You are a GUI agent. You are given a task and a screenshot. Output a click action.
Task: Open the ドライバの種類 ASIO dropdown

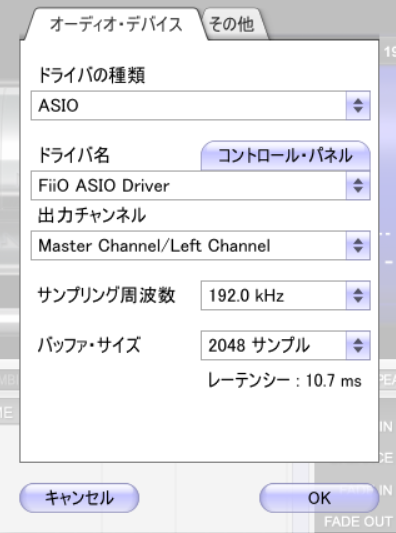pos(200,105)
